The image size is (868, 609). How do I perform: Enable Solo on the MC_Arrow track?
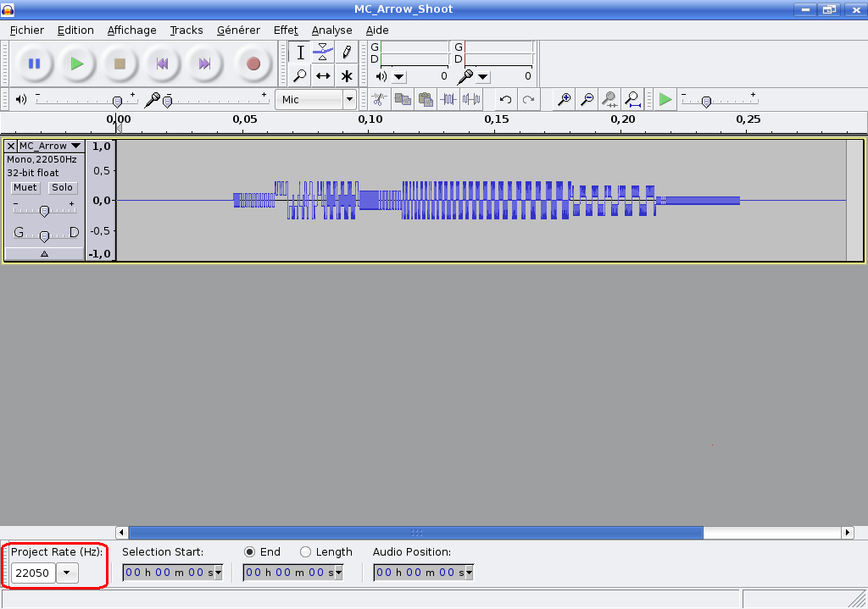tap(63, 187)
